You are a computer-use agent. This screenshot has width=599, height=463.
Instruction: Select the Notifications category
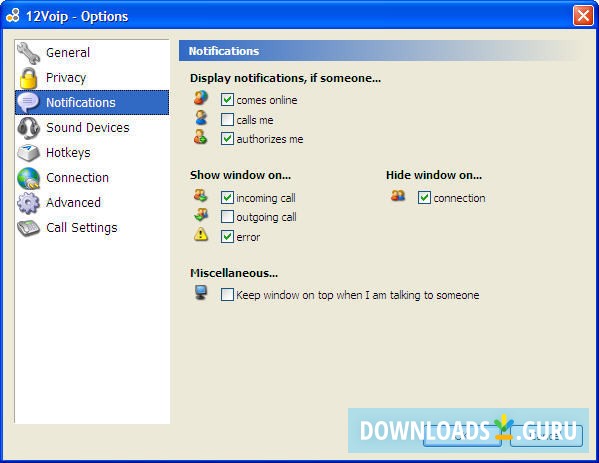92,102
